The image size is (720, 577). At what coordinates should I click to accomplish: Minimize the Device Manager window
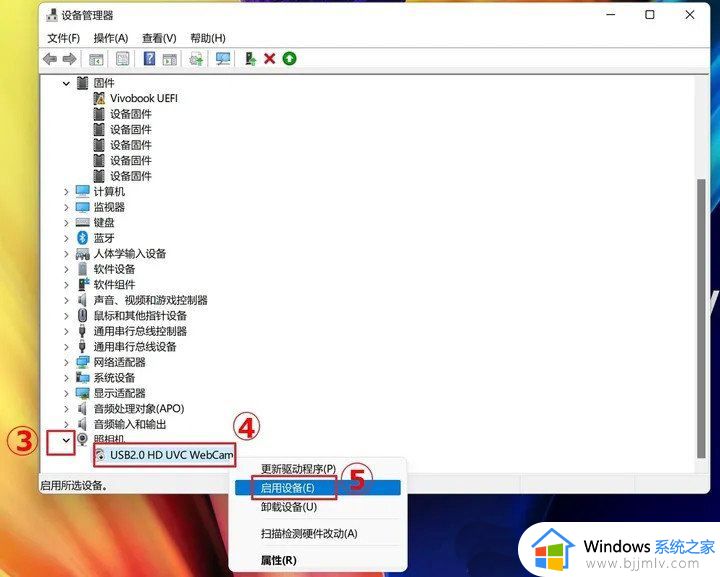click(611, 15)
